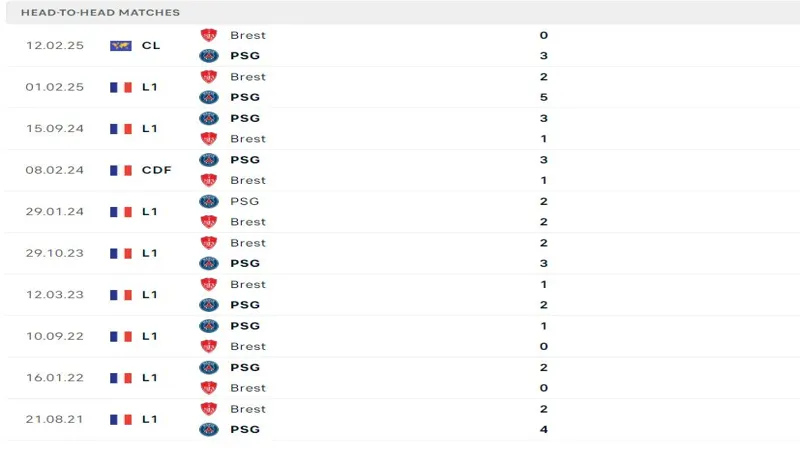This screenshot has width=800, height=450.
Task: Click France flag beside 01.02.25 match
Action: click(121, 87)
